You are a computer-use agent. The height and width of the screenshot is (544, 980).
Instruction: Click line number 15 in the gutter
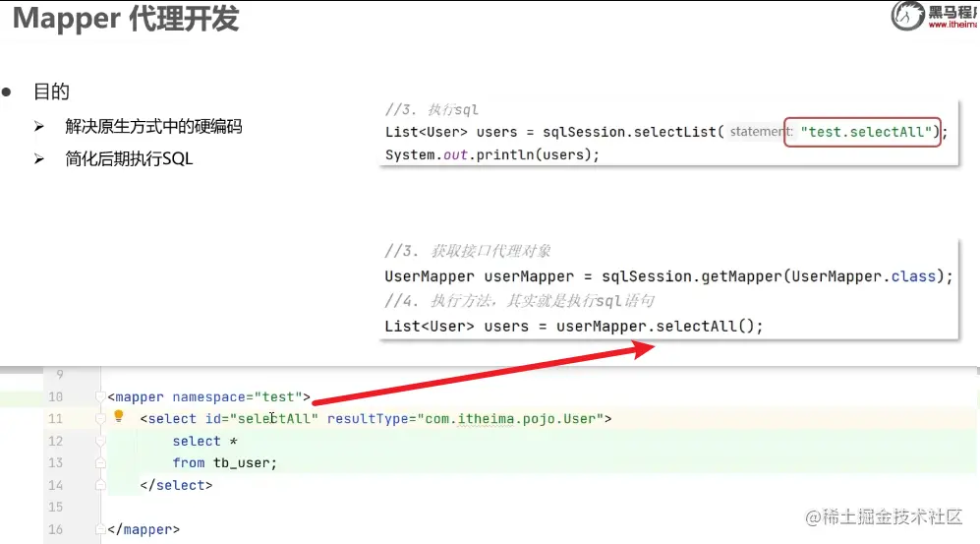[x=56, y=507]
